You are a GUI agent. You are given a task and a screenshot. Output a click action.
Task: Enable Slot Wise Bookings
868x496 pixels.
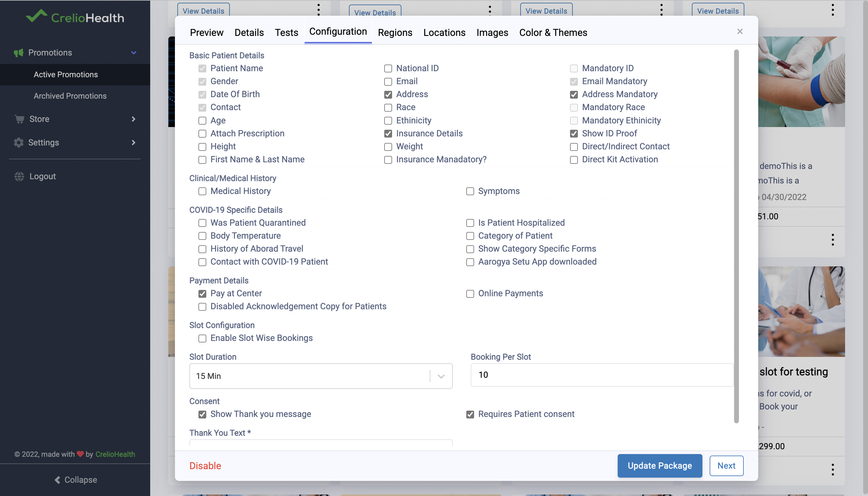tap(203, 338)
